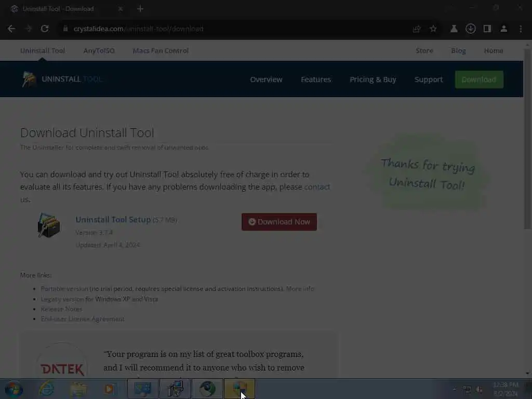Show hidden system tray icons

coord(454,390)
